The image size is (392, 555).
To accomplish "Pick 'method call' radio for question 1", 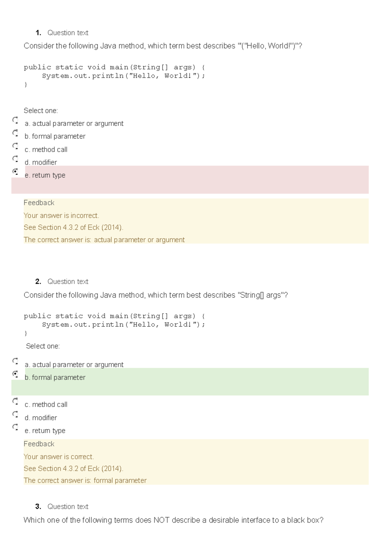I will [15, 146].
